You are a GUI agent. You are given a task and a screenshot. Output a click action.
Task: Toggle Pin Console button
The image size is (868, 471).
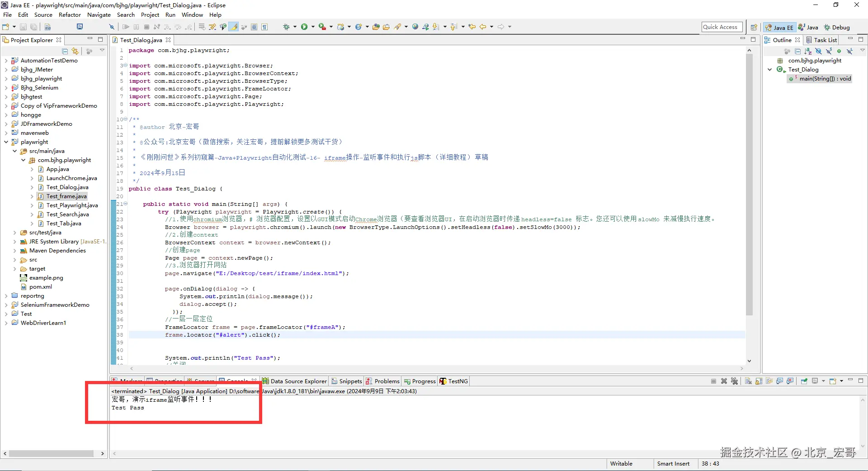[804, 381]
